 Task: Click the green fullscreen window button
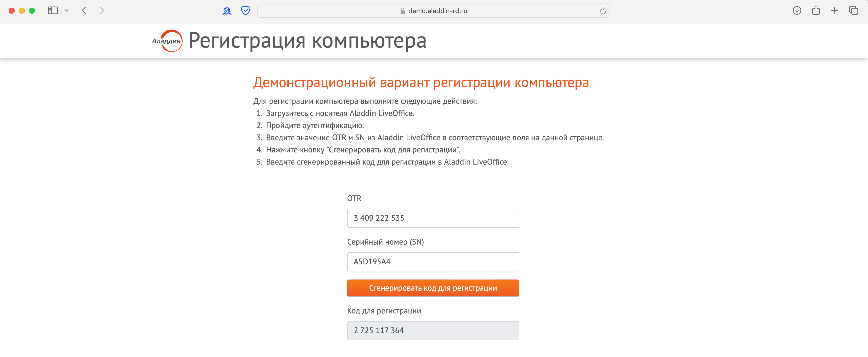(32, 10)
